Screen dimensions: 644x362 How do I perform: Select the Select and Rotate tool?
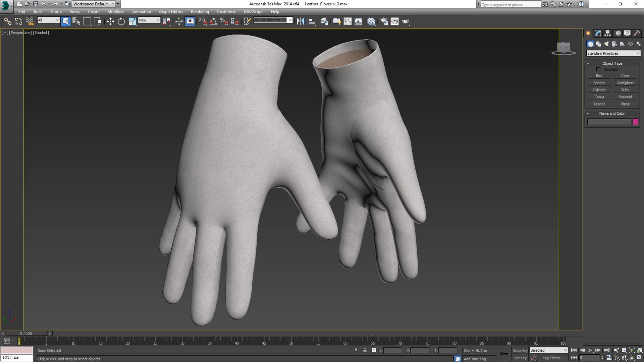(x=121, y=21)
